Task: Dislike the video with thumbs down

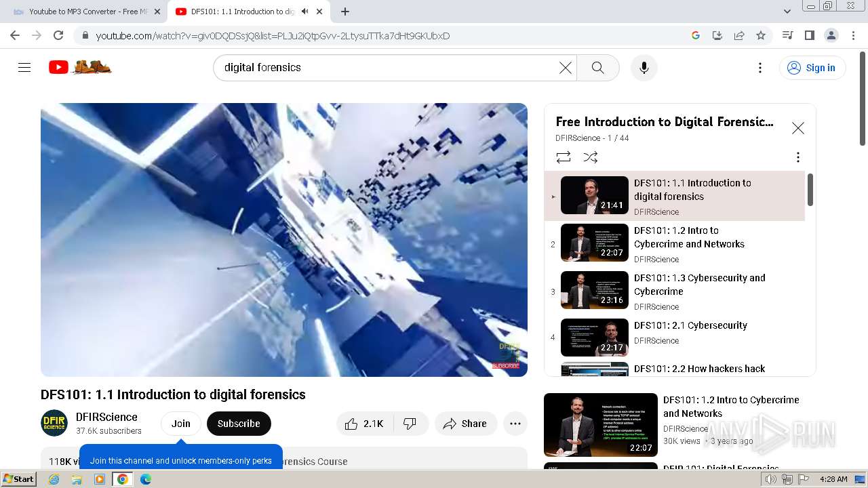Action: point(410,424)
